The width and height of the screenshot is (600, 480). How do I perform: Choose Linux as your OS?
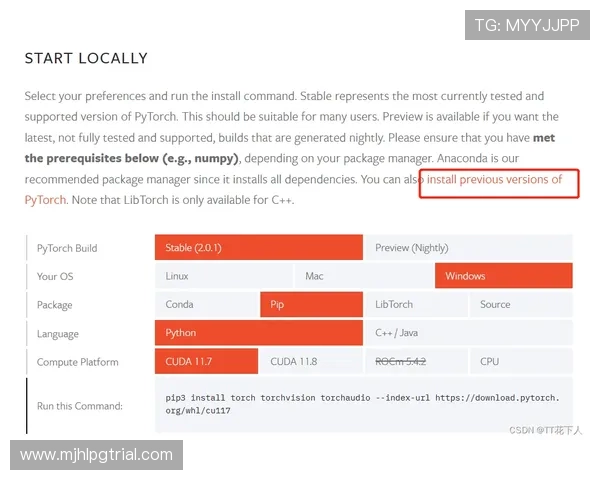pos(224,276)
